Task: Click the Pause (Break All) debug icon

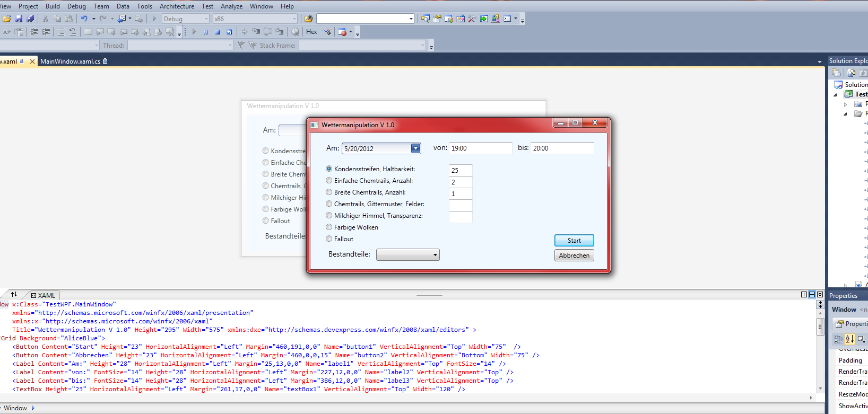Action: [205, 32]
